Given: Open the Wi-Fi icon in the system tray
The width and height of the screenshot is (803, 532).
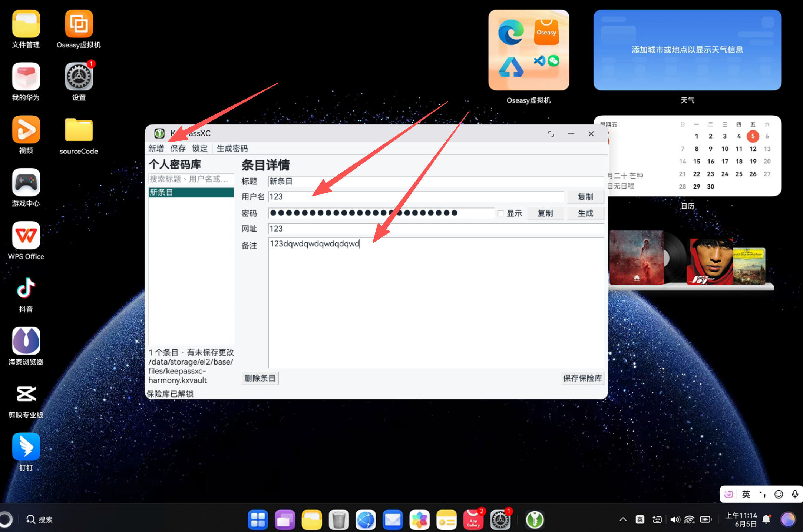Looking at the screenshot, I should point(690,520).
